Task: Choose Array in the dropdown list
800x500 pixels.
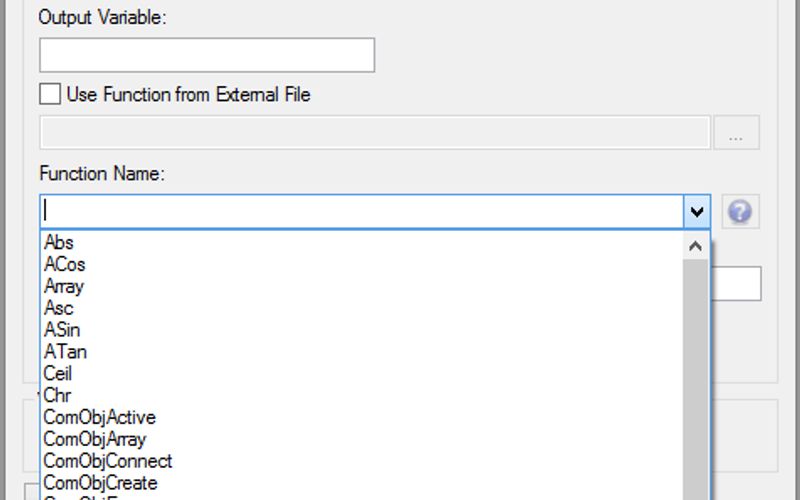Action: point(64,287)
